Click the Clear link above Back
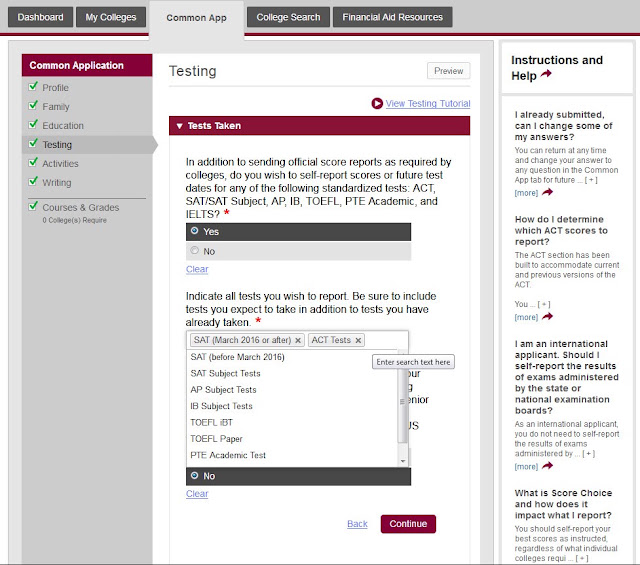The image size is (640, 565). (x=197, y=494)
